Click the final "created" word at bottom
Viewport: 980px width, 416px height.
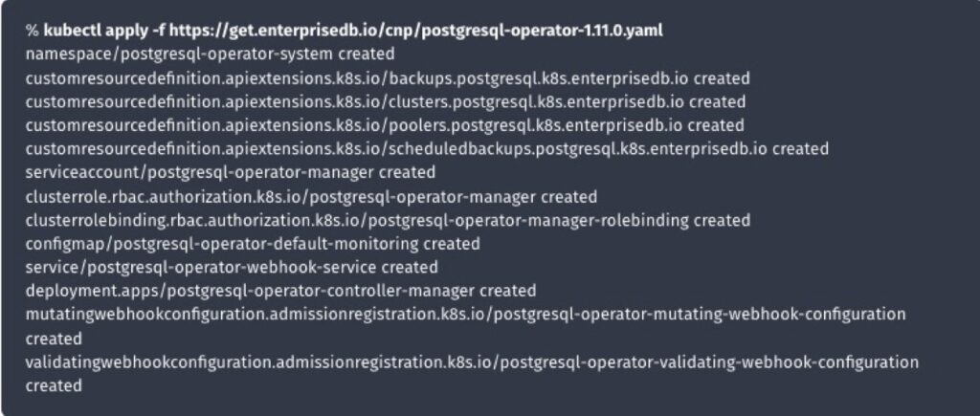click(54, 386)
